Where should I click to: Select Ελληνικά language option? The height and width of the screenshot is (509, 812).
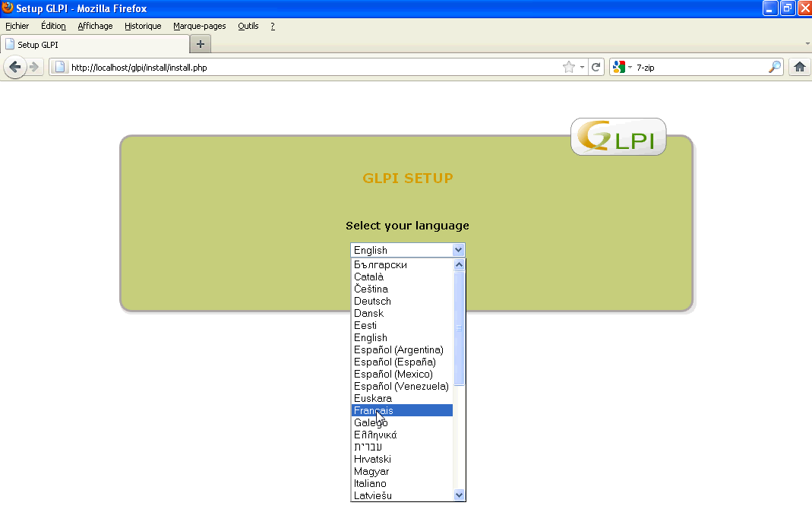pos(402,435)
